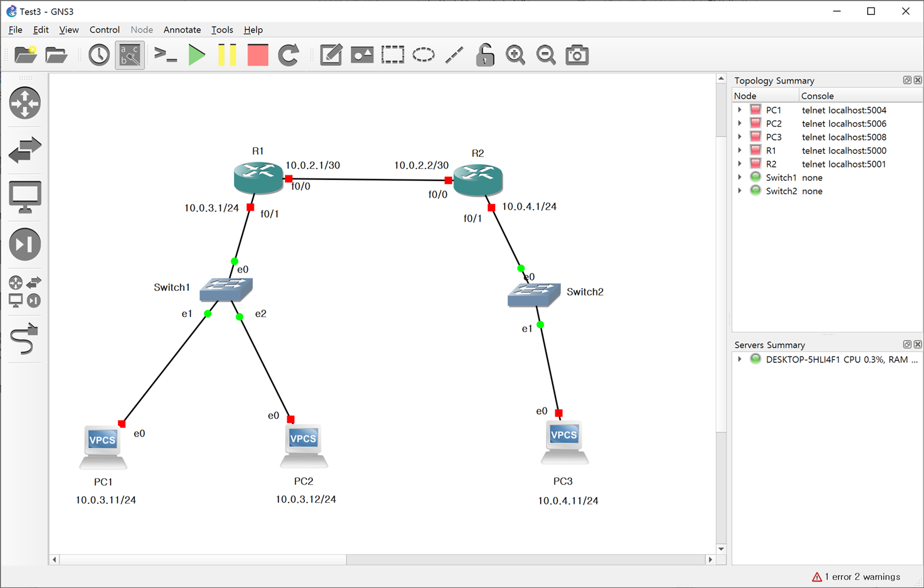924x588 pixels.
Task: Close the Topology Summary panel
Action: point(918,80)
